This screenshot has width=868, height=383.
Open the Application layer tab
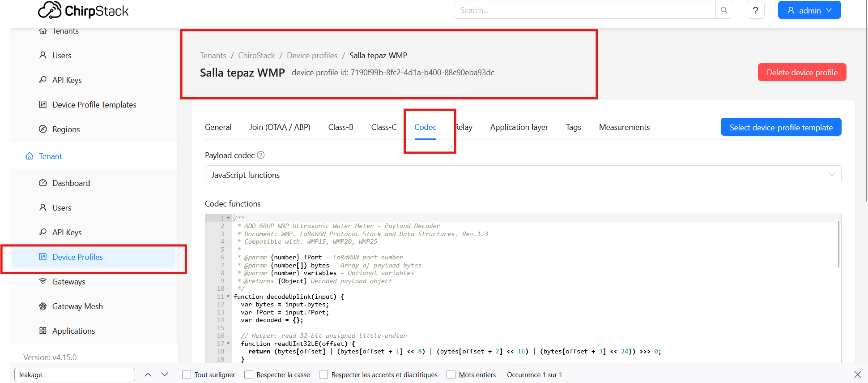click(x=519, y=127)
